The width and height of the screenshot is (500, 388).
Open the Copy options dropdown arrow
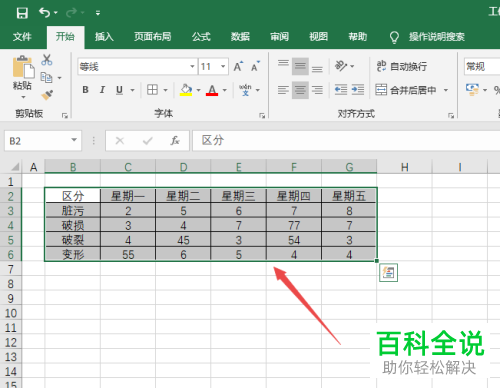pyautogui.click(x=60, y=78)
